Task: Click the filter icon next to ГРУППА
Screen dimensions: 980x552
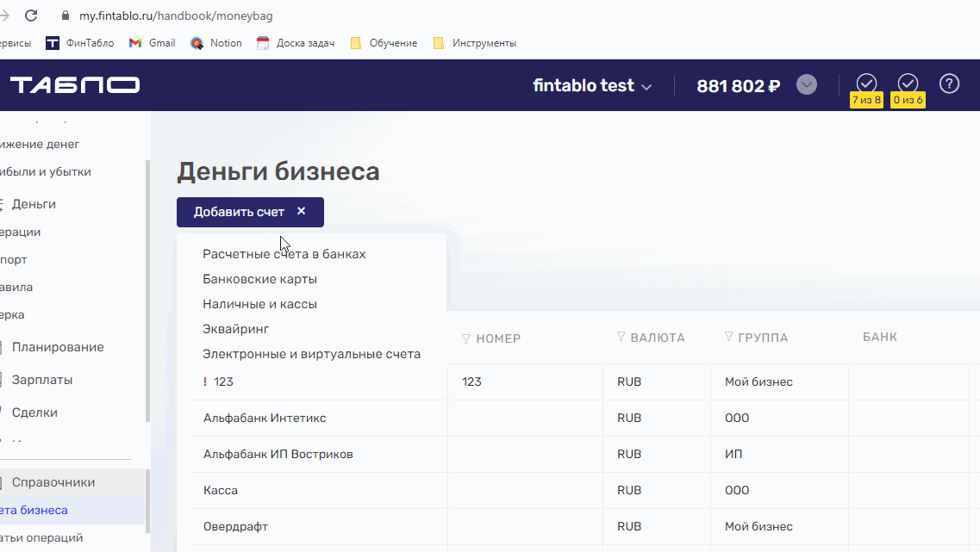Action: (728, 337)
